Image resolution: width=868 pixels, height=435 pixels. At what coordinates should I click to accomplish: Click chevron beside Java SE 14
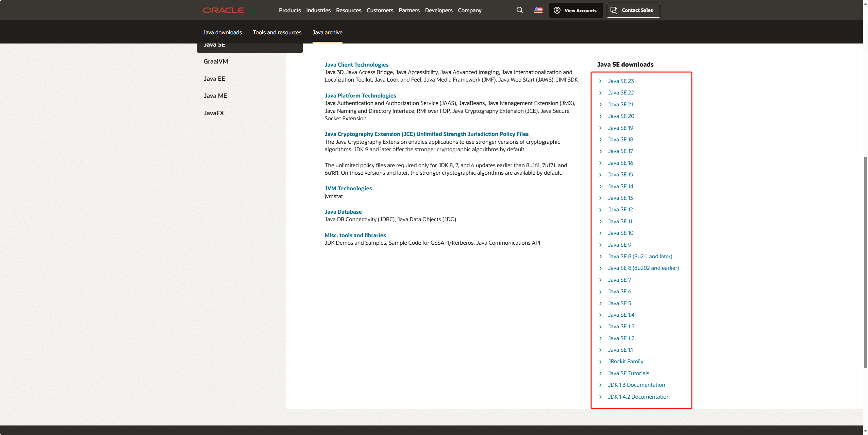pos(601,186)
